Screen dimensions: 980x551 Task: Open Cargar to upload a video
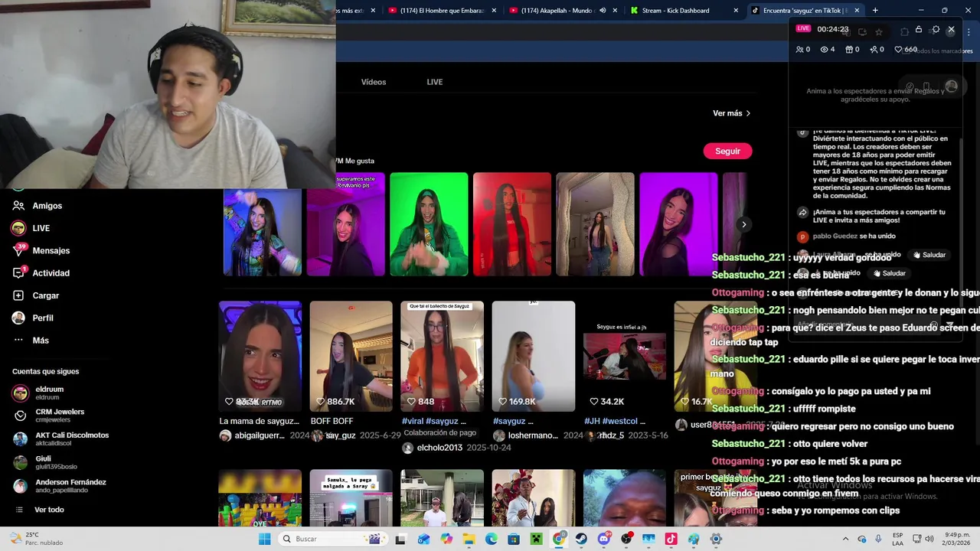[36, 295]
